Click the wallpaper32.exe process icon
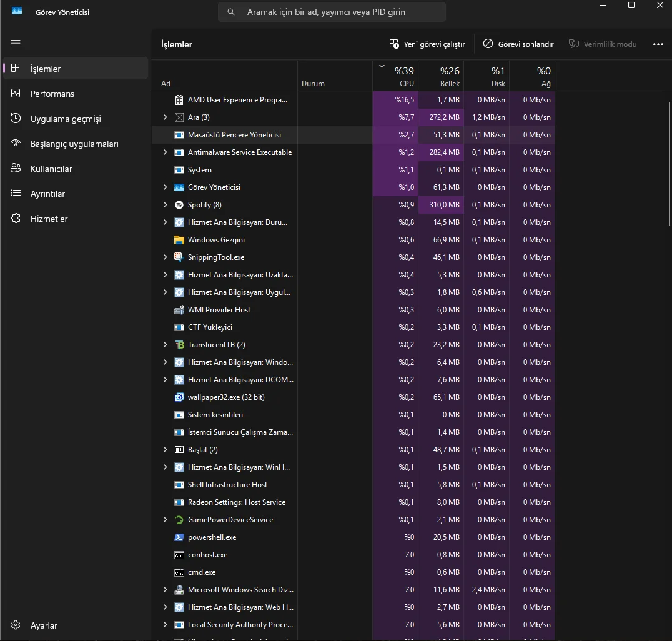Viewport: 672px width, 641px height. point(179,397)
